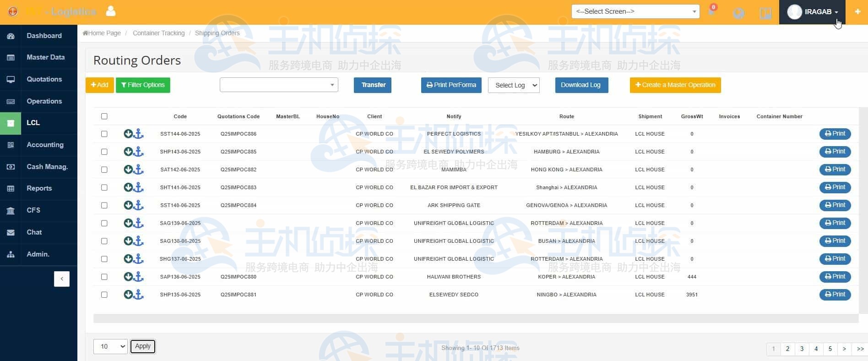Viewport: 868px width, 361px height.
Task: Click the user profile icon beside Logistics title
Action: (111, 11)
